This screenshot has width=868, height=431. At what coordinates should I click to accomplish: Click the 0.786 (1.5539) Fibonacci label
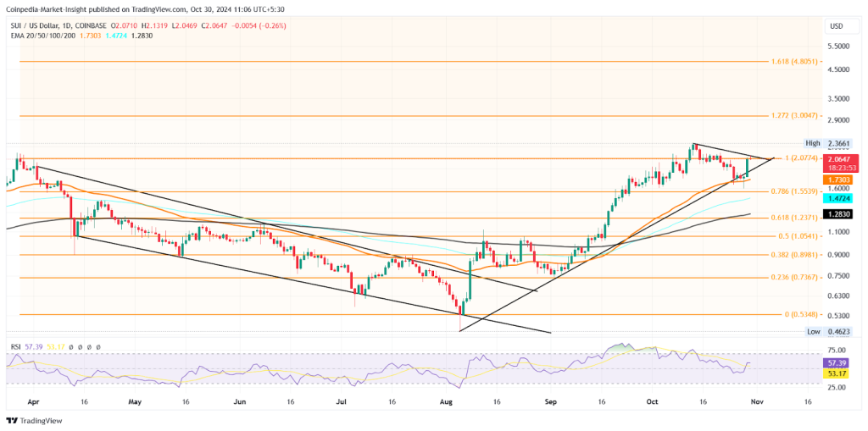coord(794,191)
